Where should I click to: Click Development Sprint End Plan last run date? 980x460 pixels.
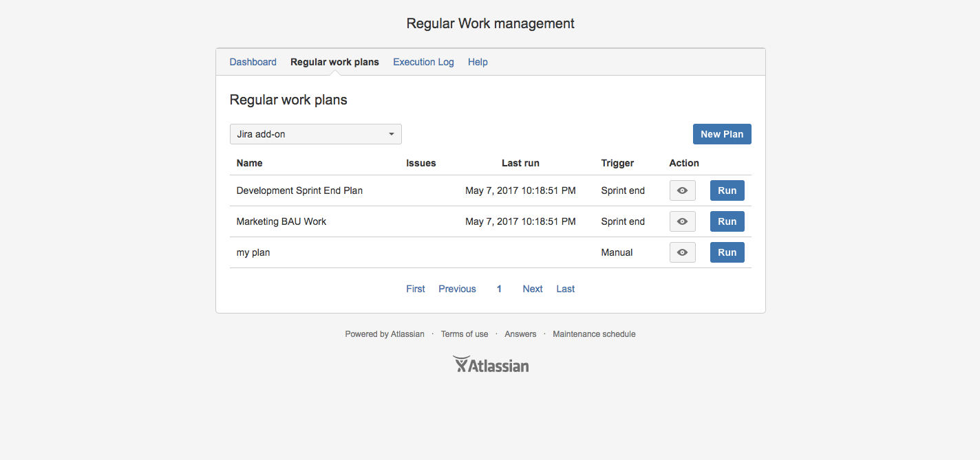[520, 190]
